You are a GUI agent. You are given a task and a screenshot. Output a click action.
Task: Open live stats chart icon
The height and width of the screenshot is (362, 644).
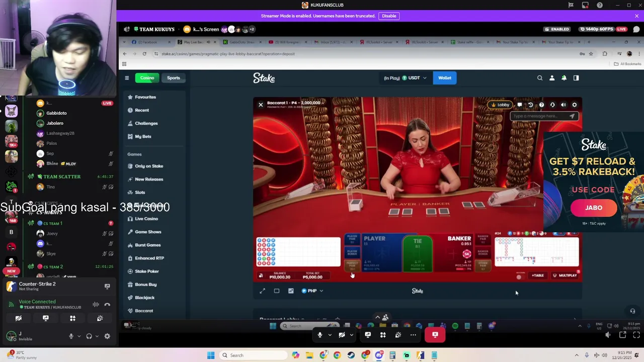coord(291,291)
